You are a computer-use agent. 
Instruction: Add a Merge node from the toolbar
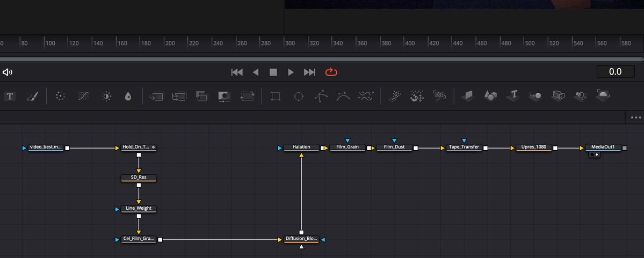point(157,97)
